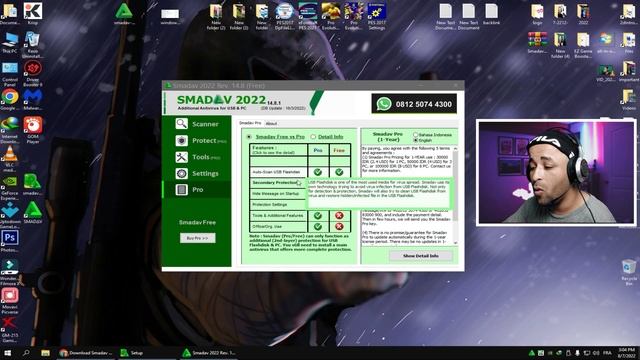This screenshot has width=640, height=360.
Task: Click the Buy Pro button
Action: [198, 238]
